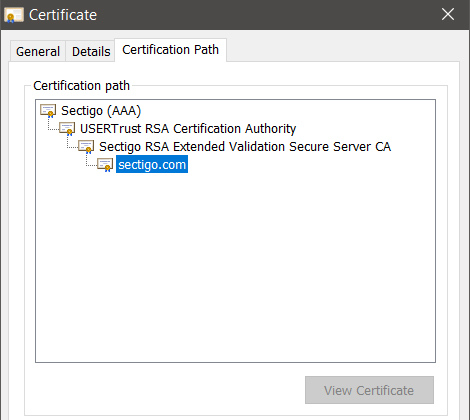Select USERTrust RSA Certification Authority entry
The height and width of the screenshot is (420, 470).
(188, 129)
